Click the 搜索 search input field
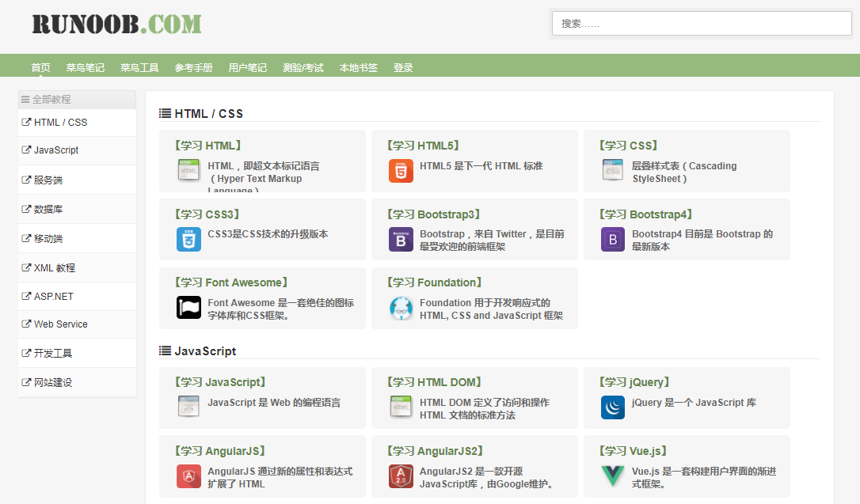The image size is (860, 504). [702, 24]
